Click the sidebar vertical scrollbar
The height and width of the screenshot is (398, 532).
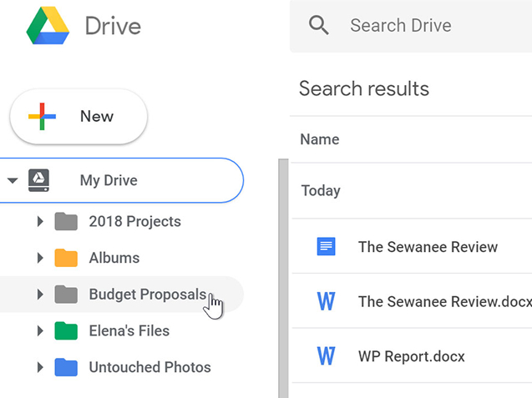(x=282, y=275)
